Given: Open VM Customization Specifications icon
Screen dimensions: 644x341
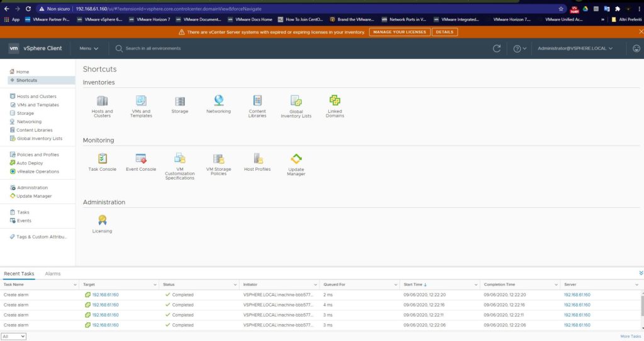Looking at the screenshot, I should [180, 158].
